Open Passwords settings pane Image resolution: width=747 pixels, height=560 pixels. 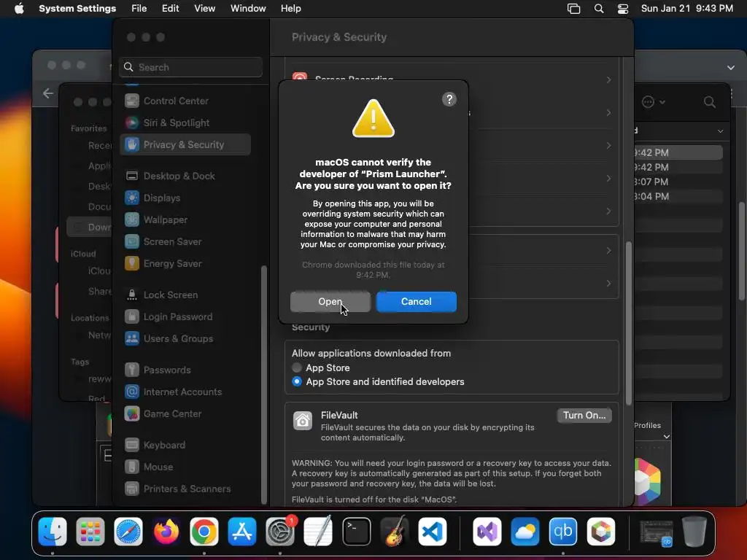[185, 370]
